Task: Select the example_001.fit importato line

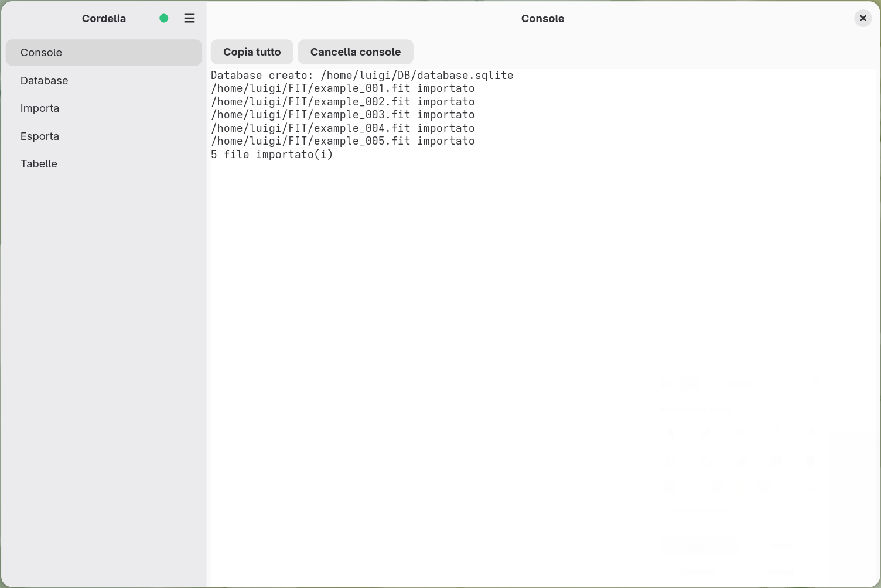Action: click(343, 88)
